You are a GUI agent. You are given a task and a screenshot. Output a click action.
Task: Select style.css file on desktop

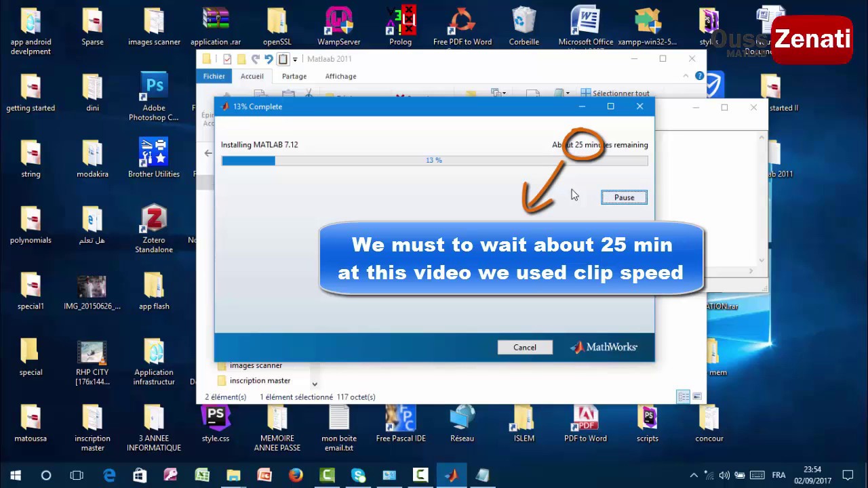[x=216, y=424]
